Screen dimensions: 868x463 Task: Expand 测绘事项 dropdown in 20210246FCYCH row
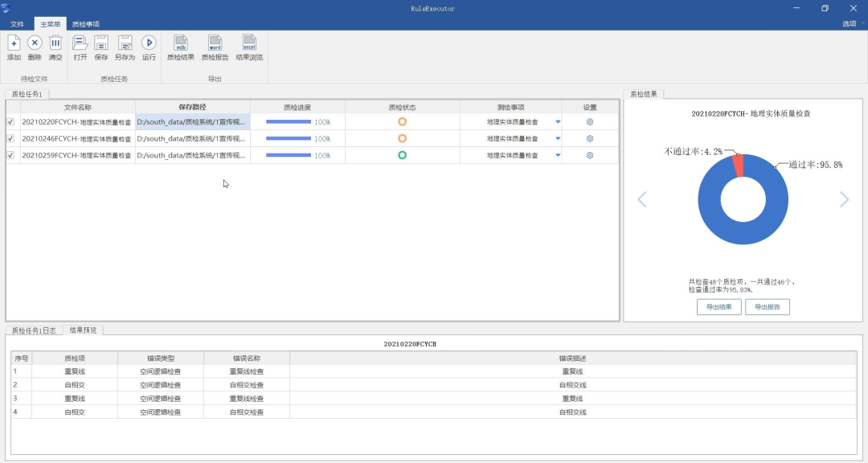pyautogui.click(x=558, y=138)
